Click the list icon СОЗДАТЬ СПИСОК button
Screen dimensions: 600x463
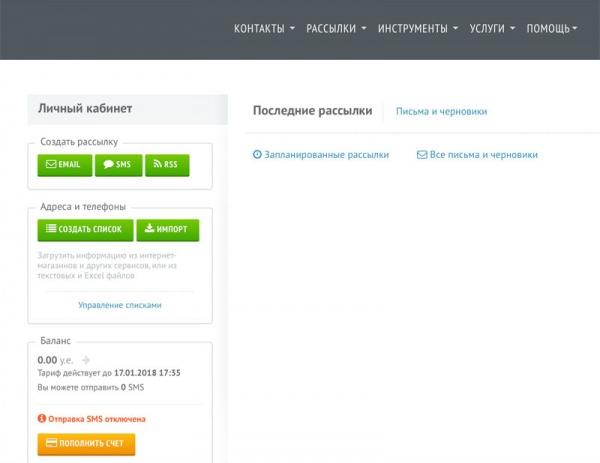[84, 229]
